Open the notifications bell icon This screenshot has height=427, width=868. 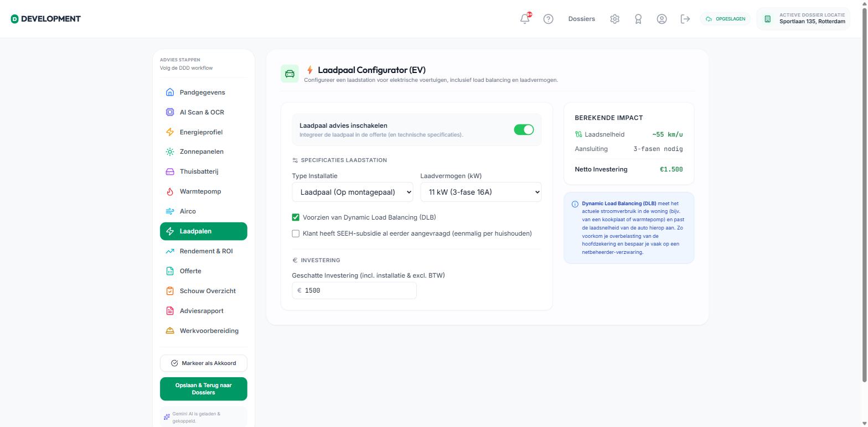coord(525,19)
